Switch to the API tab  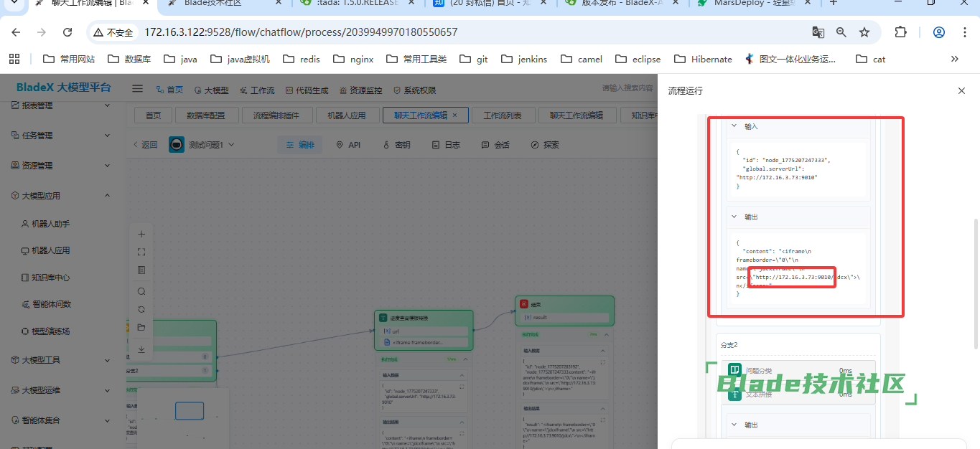click(x=348, y=145)
